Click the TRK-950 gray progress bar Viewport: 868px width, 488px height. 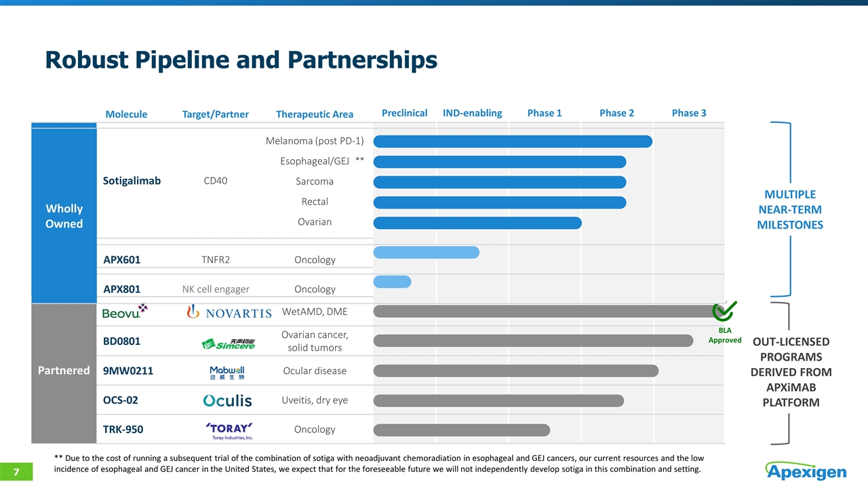pyautogui.click(x=462, y=430)
